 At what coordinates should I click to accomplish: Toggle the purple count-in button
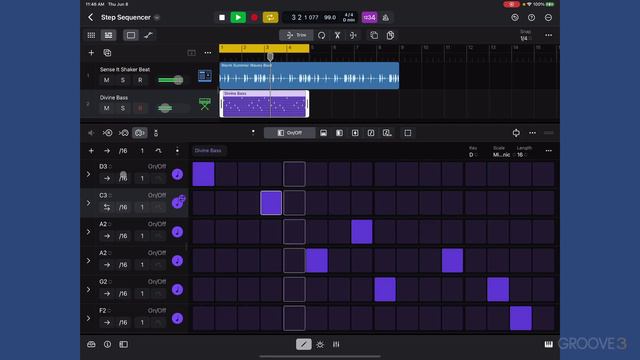tap(369, 18)
